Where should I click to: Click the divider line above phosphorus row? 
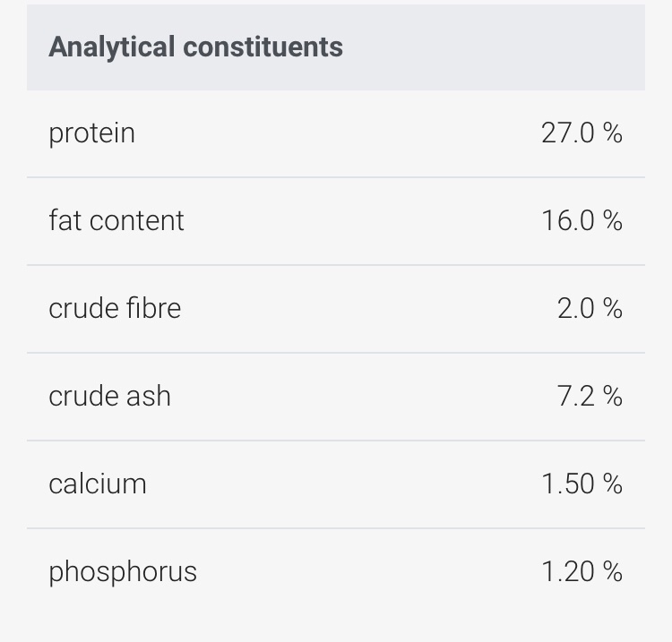pos(336,528)
